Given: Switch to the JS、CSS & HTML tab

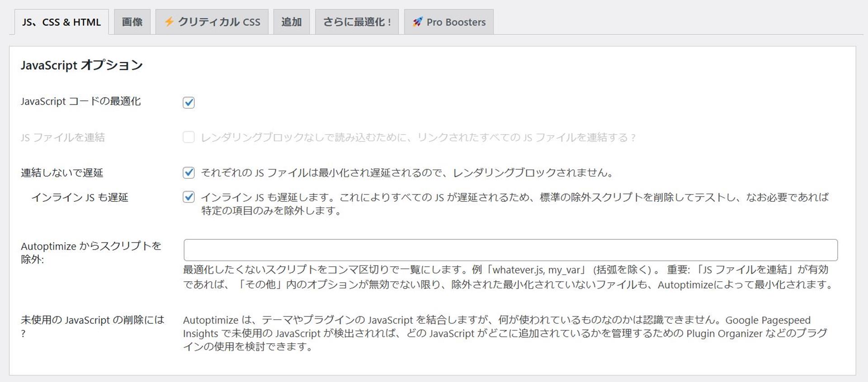Looking at the screenshot, I should click(x=61, y=22).
